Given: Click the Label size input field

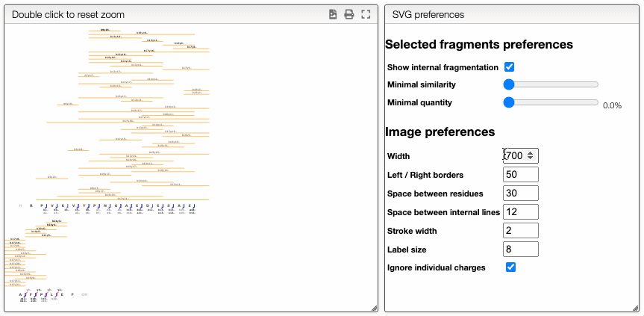Looking at the screenshot, I should coord(521,250).
